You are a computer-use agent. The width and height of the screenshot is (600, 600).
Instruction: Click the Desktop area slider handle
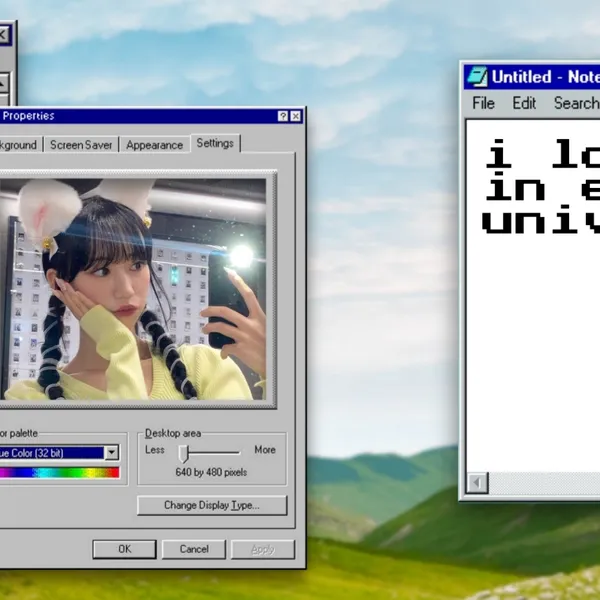pyautogui.click(x=184, y=454)
